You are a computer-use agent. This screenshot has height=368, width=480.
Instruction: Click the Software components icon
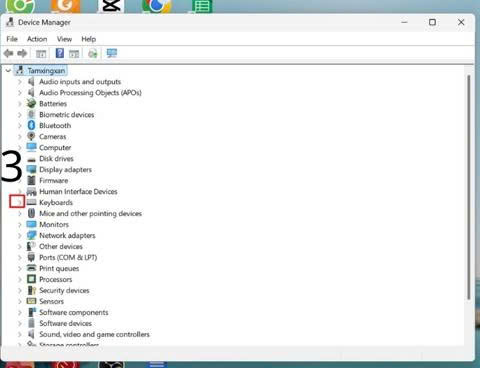pyautogui.click(x=31, y=312)
